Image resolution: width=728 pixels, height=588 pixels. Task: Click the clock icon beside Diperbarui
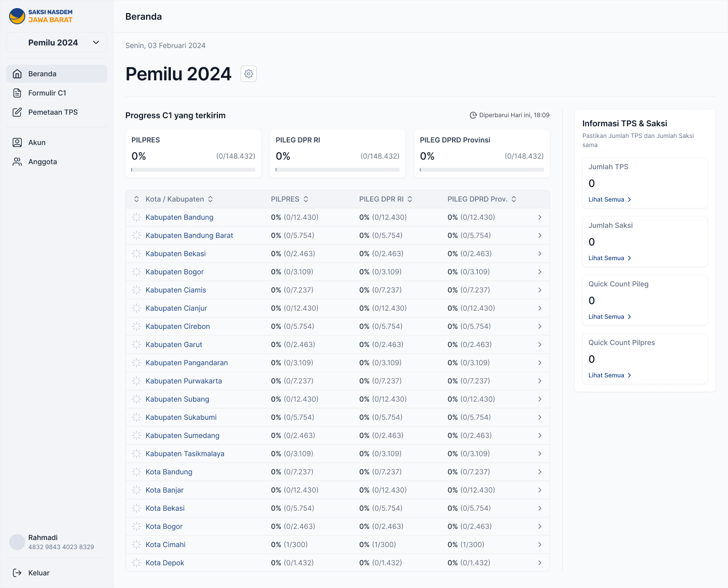click(x=473, y=115)
